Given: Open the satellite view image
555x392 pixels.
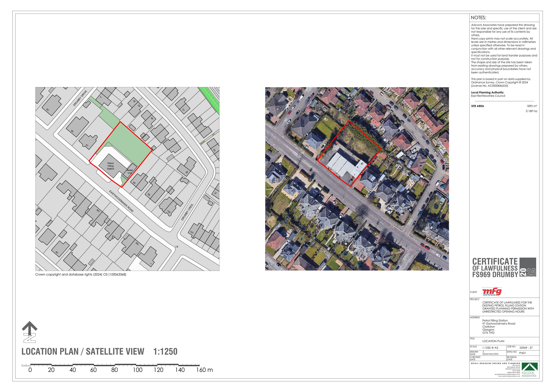Looking at the screenshot, I should tap(357, 179).
